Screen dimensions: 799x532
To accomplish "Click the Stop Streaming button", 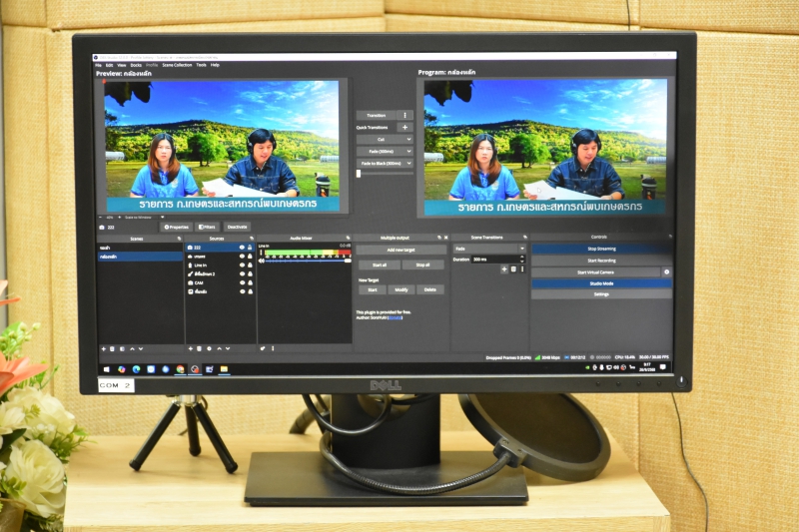I will 601,249.
